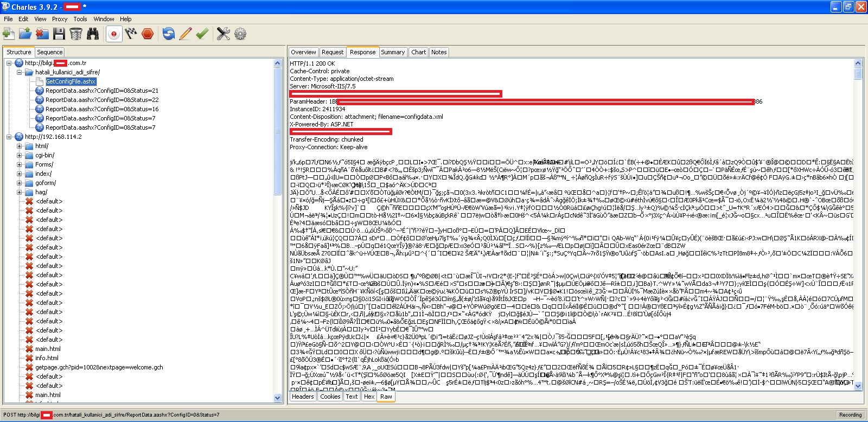Switch to the Summary tab
Viewport: 868px width, 422px height.
coord(393,52)
